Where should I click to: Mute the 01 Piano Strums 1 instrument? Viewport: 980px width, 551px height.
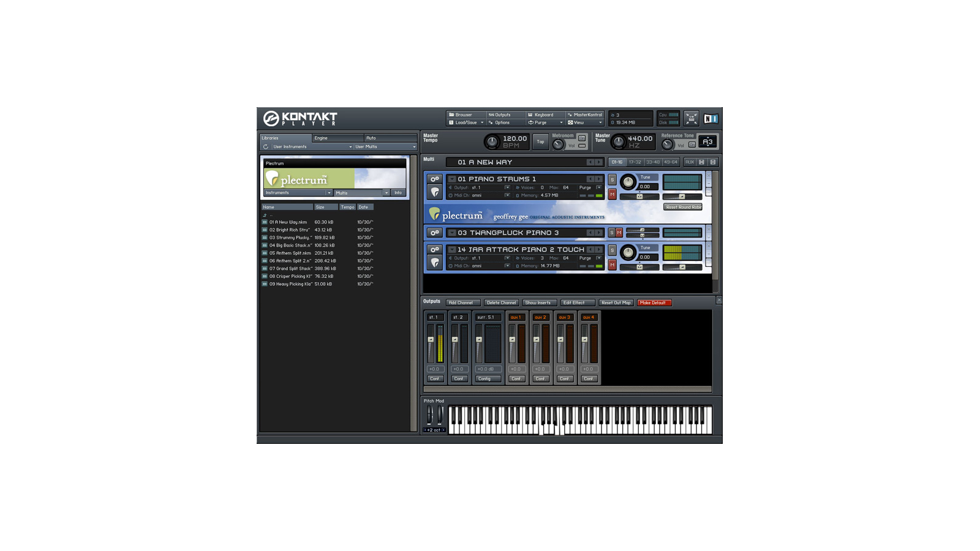pyautogui.click(x=612, y=194)
